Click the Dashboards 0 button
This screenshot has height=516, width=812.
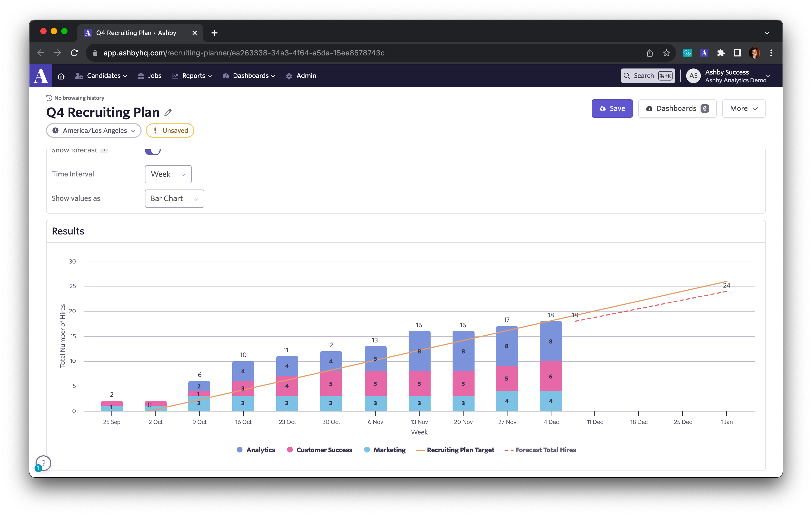point(676,108)
